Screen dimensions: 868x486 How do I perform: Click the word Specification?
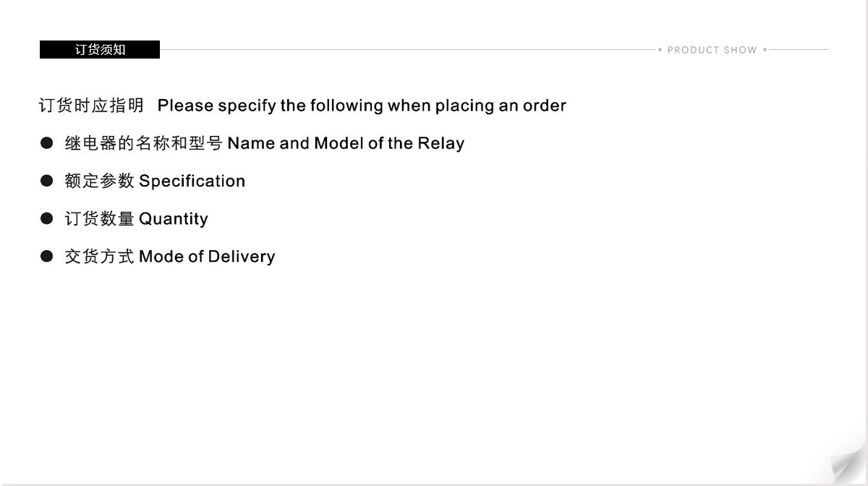click(x=192, y=181)
